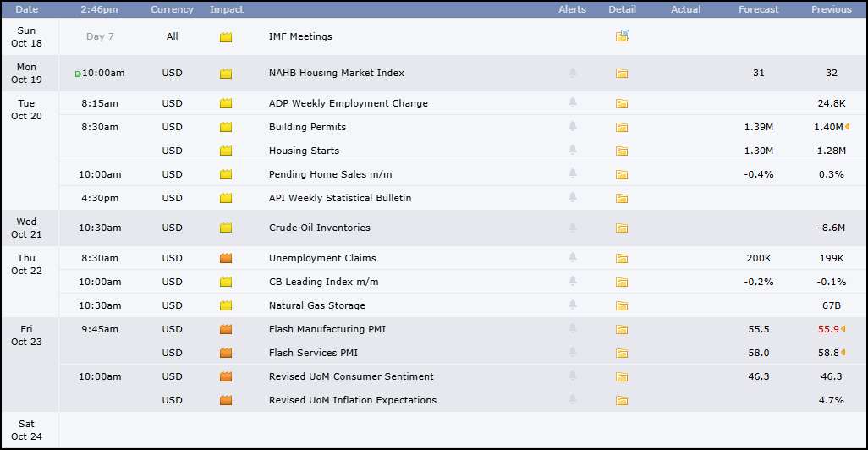The width and height of the screenshot is (868, 450).
Task: Click Revised UoM Inflation Expectations previous 4.7%
Action: point(832,400)
